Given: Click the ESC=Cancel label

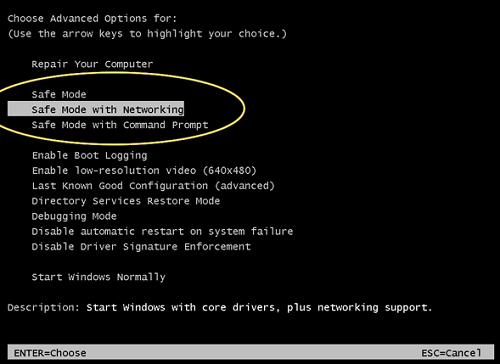Looking at the screenshot, I should 451,353.
